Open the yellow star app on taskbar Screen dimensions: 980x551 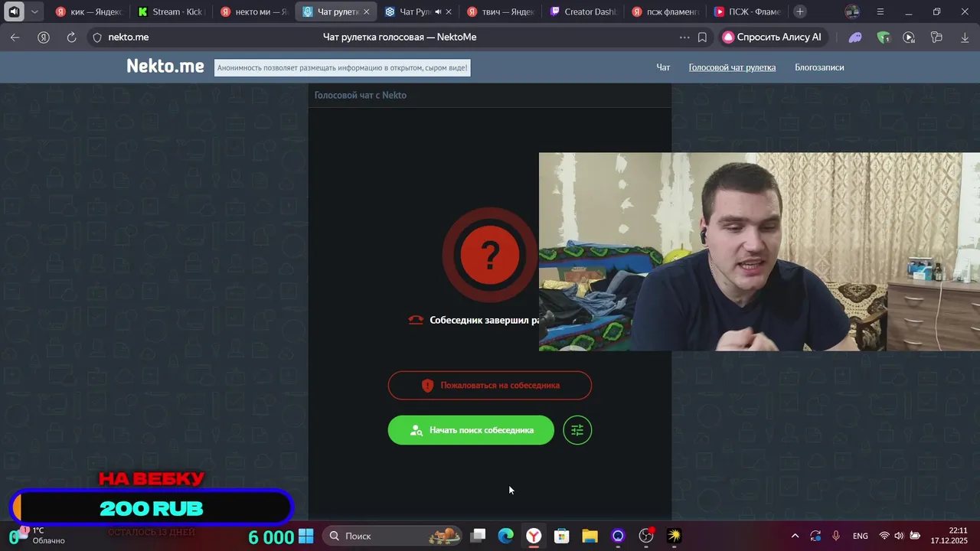675,536
